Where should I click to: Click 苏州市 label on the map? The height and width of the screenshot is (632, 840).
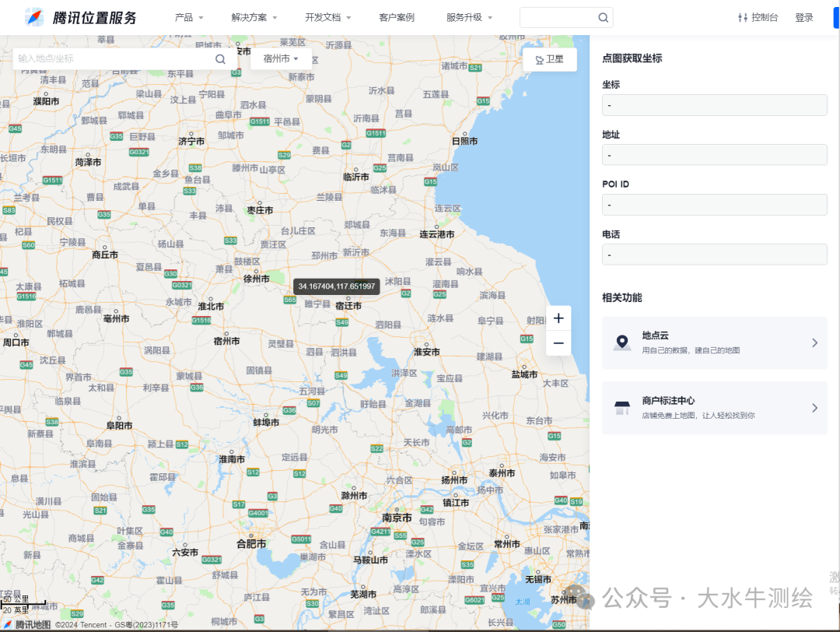coord(564,600)
